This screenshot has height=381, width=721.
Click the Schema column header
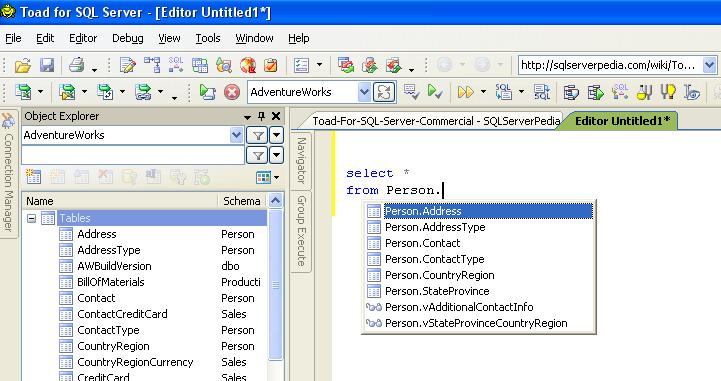click(242, 201)
